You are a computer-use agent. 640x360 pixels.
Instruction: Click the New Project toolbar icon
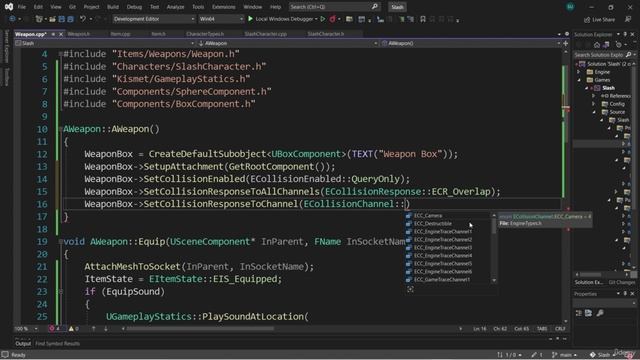point(39,19)
